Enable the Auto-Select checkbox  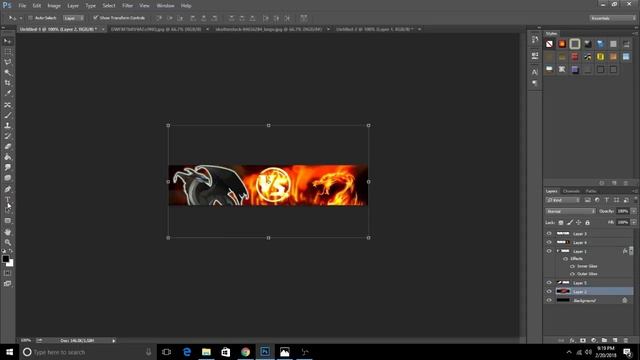pyautogui.click(x=30, y=18)
